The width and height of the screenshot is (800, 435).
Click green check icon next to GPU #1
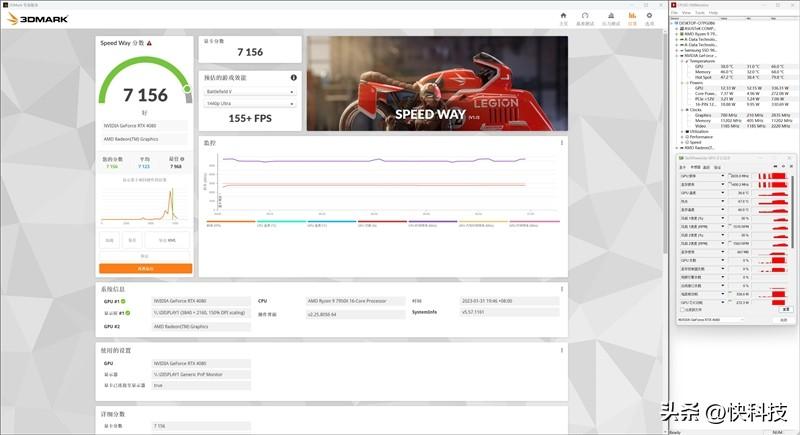pyautogui.click(x=123, y=301)
